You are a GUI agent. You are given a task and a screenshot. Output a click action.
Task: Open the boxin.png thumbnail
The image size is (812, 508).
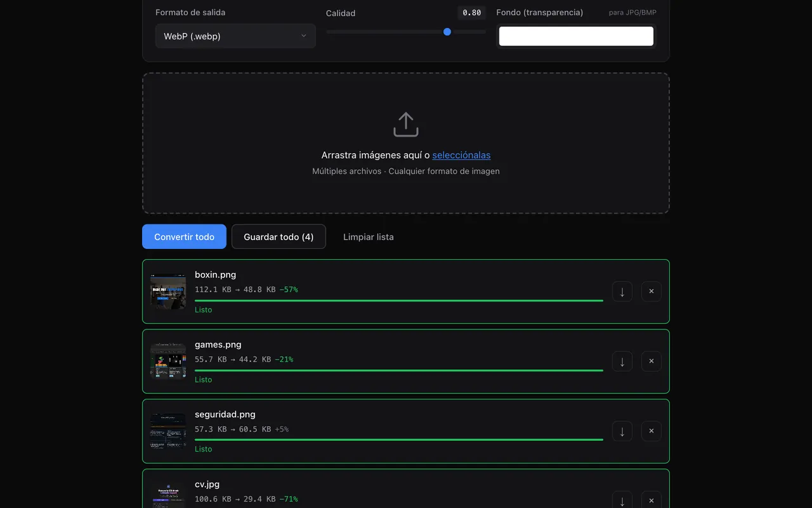pyautogui.click(x=168, y=291)
